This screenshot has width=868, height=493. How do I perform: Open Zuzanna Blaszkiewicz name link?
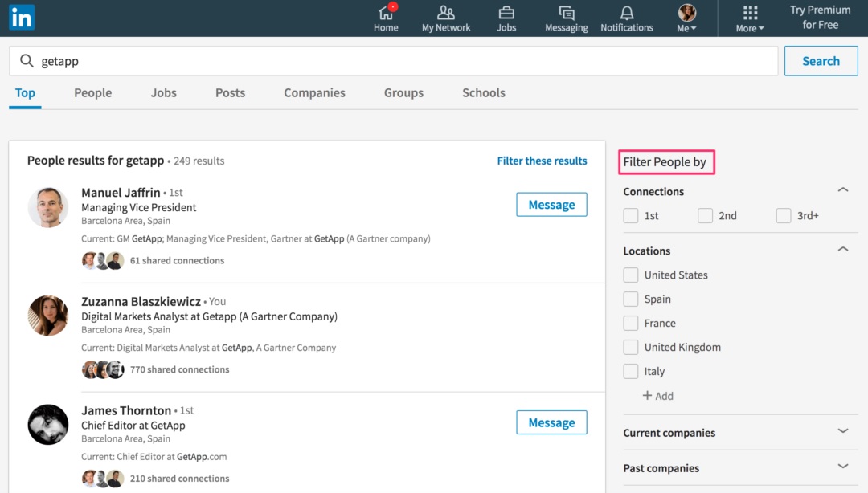(x=141, y=301)
